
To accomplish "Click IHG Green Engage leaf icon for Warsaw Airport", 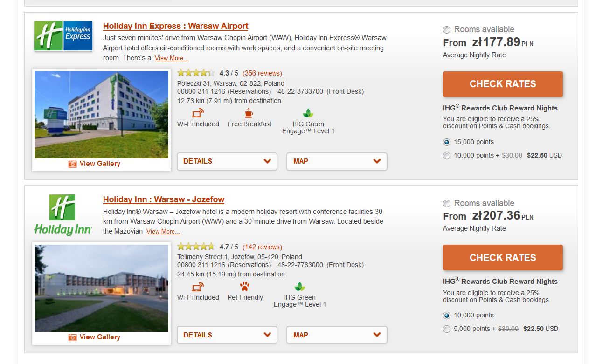I will click(x=308, y=113).
